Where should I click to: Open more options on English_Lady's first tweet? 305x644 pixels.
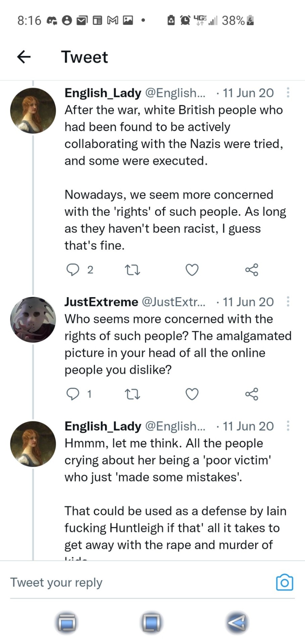(x=288, y=93)
